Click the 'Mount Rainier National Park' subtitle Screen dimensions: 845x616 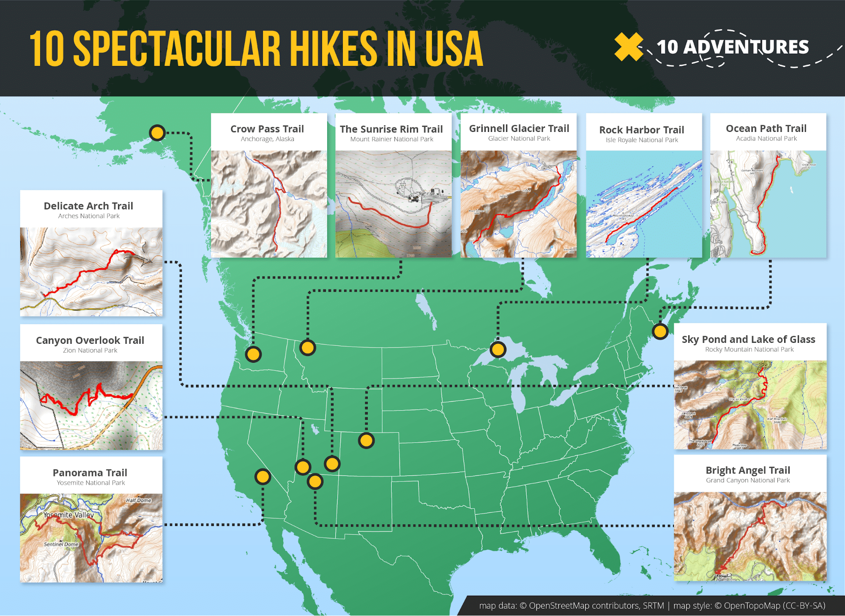(391, 139)
